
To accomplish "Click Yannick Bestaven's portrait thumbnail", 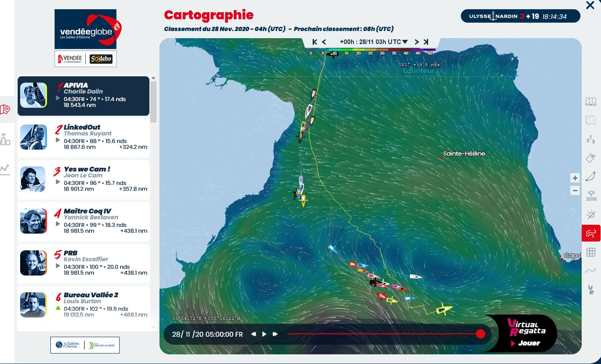I will tap(33, 221).
